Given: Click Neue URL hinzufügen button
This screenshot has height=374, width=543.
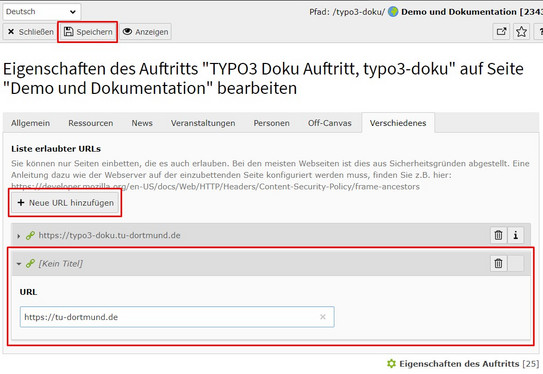Looking at the screenshot, I should click(65, 203).
